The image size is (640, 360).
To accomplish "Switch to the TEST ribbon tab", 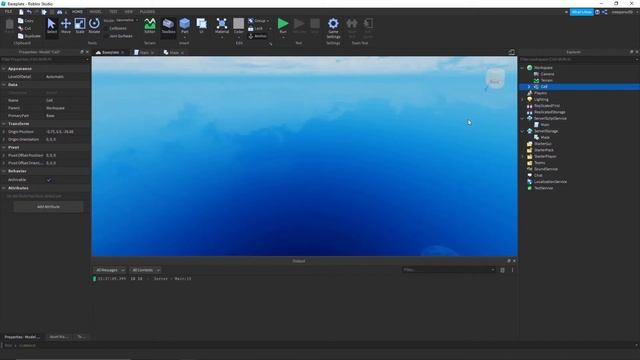I will tap(113, 12).
